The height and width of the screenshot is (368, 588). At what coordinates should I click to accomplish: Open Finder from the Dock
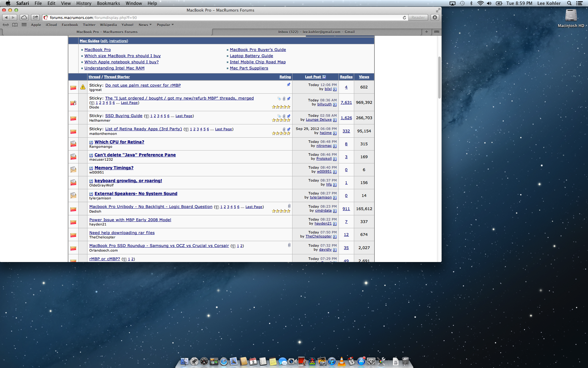click(184, 361)
